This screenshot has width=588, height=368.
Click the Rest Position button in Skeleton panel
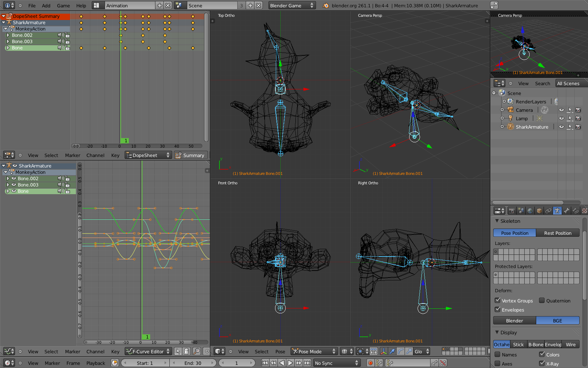coord(558,233)
